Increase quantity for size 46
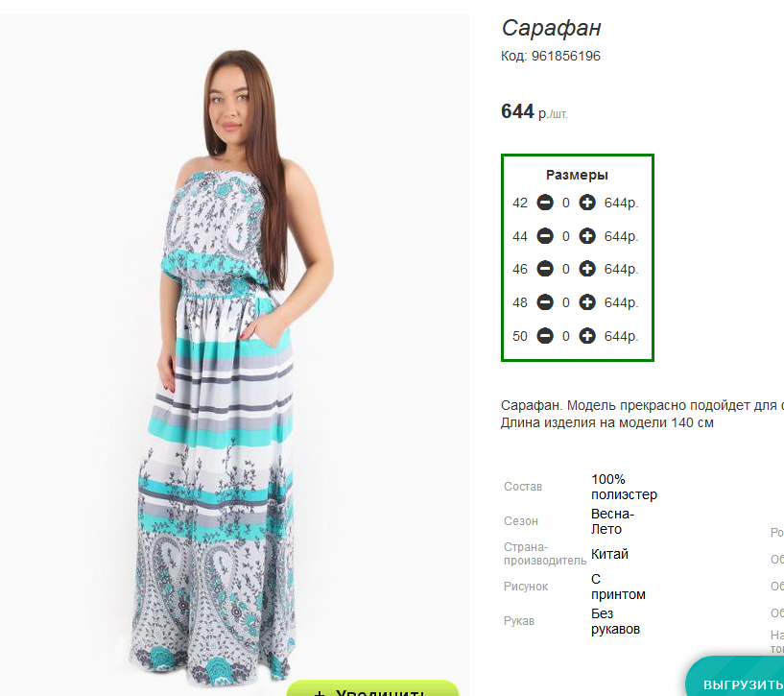Screen dimensions: 784x696 (x=587, y=269)
